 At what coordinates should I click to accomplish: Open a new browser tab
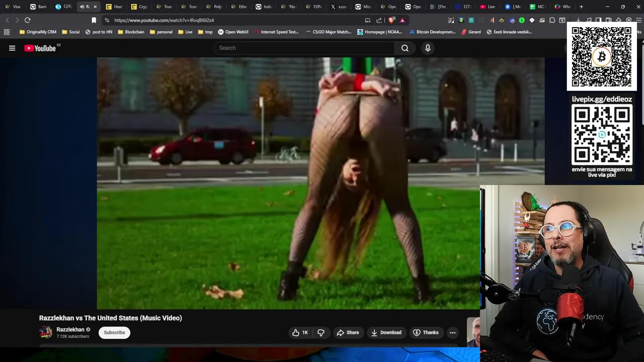tap(581, 7)
